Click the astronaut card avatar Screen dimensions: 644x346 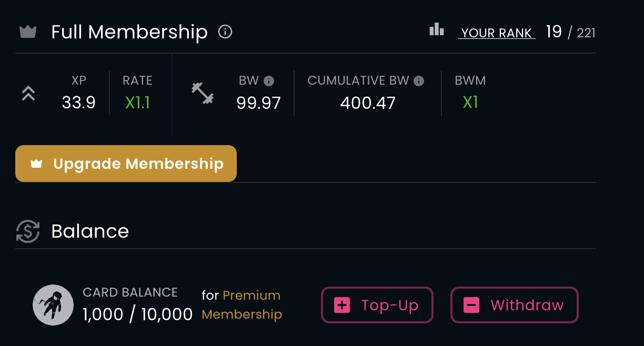(x=53, y=305)
